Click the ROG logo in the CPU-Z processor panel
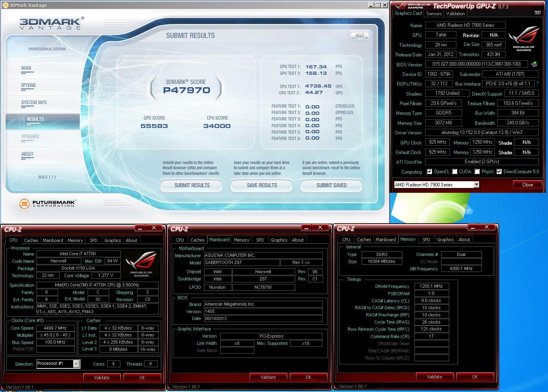This screenshot has width=548, height=392. click(x=141, y=264)
